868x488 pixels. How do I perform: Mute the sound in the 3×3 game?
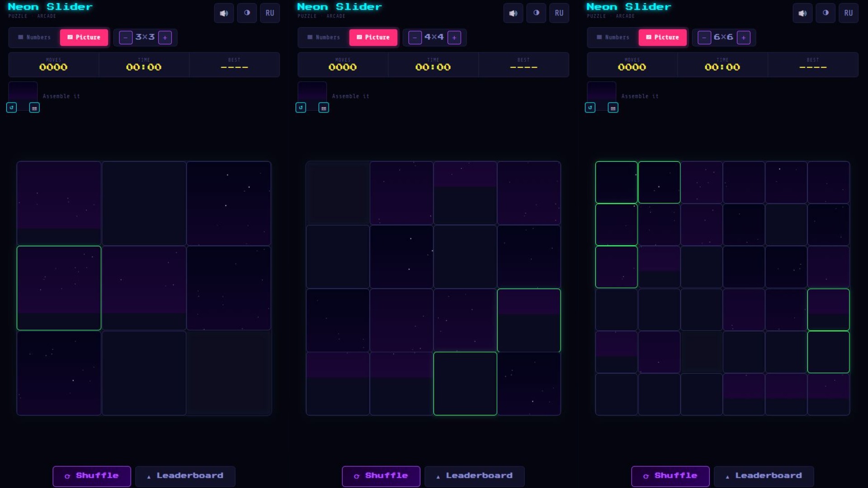click(x=224, y=13)
